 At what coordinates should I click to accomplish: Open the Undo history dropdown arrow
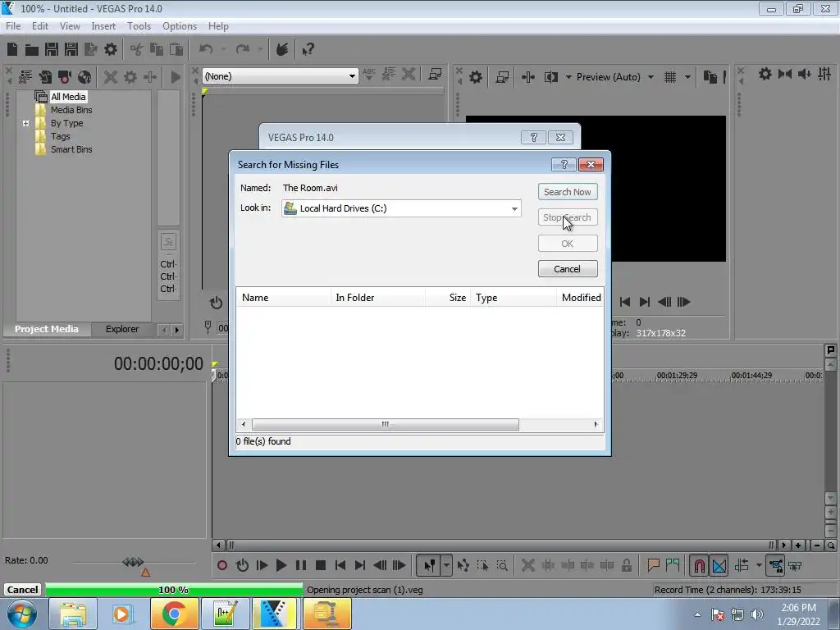224,49
